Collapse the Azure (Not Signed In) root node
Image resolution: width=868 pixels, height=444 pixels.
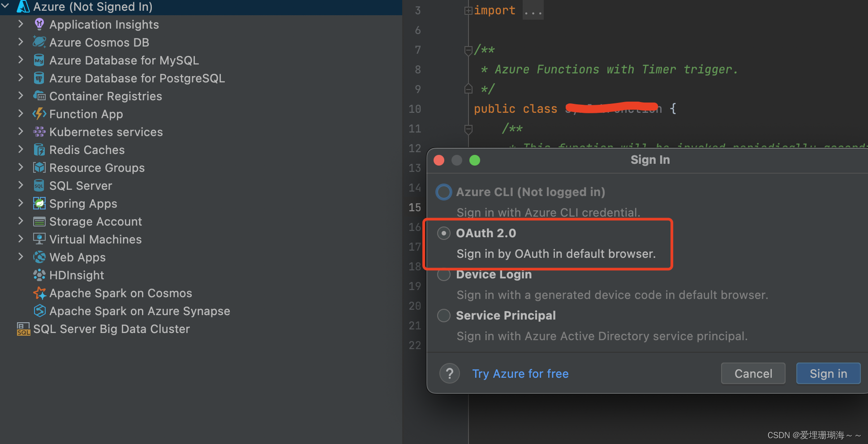tap(6, 6)
